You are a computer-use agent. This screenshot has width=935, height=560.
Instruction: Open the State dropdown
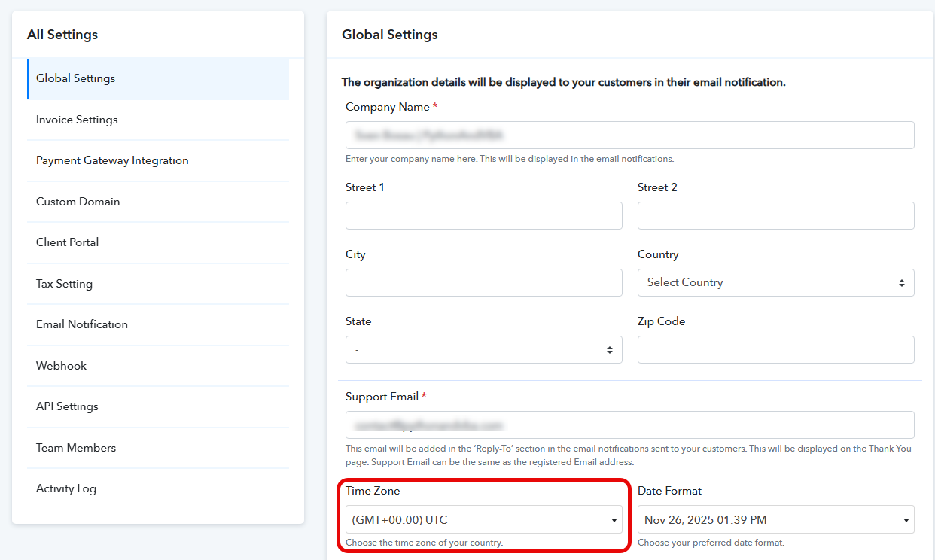pyautogui.click(x=483, y=350)
